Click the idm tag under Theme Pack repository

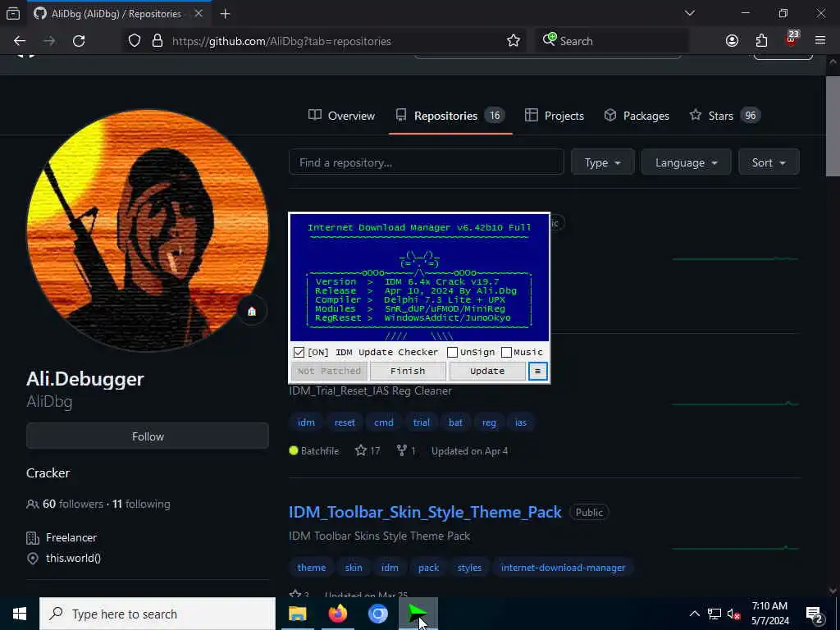pyautogui.click(x=390, y=568)
